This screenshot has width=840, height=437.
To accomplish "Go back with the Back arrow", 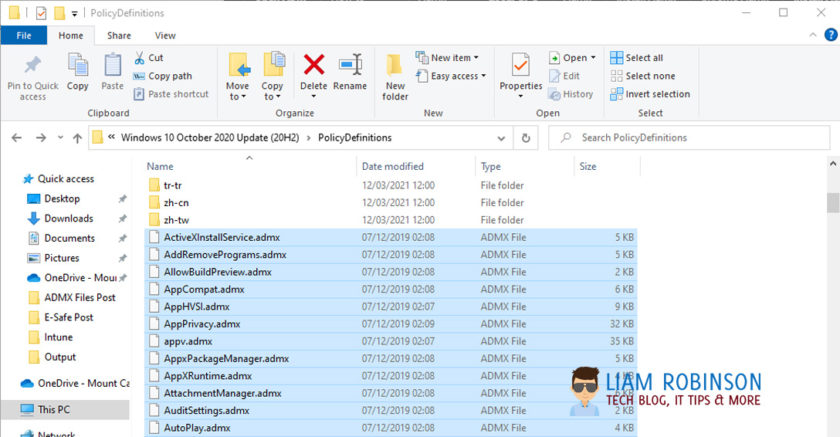I will point(17,138).
